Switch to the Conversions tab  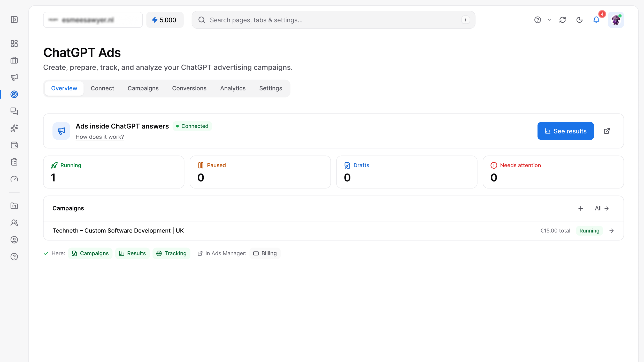click(189, 88)
